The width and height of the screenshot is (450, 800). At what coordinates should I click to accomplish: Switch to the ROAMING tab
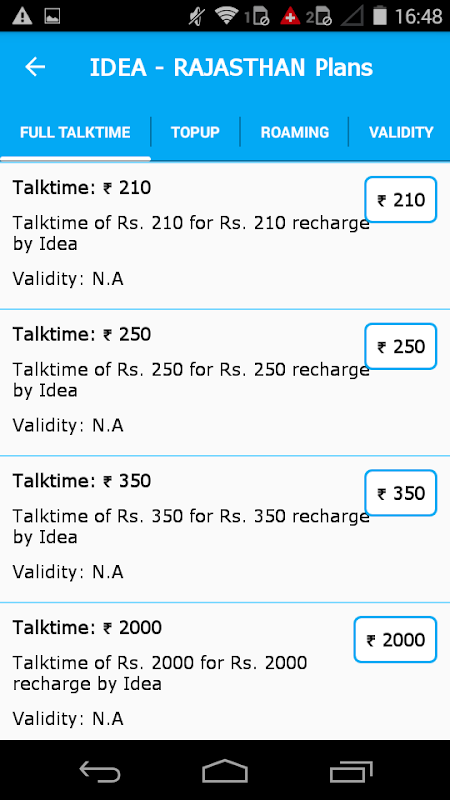point(295,132)
